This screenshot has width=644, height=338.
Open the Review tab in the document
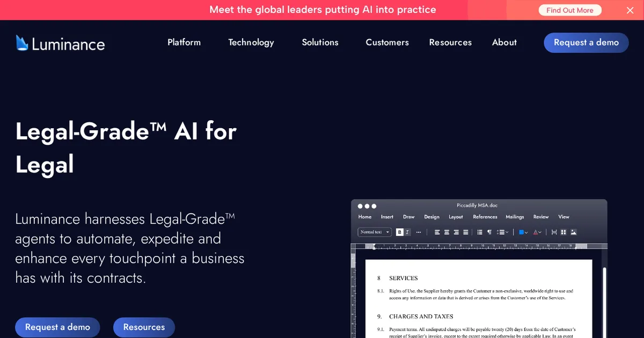point(541,217)
